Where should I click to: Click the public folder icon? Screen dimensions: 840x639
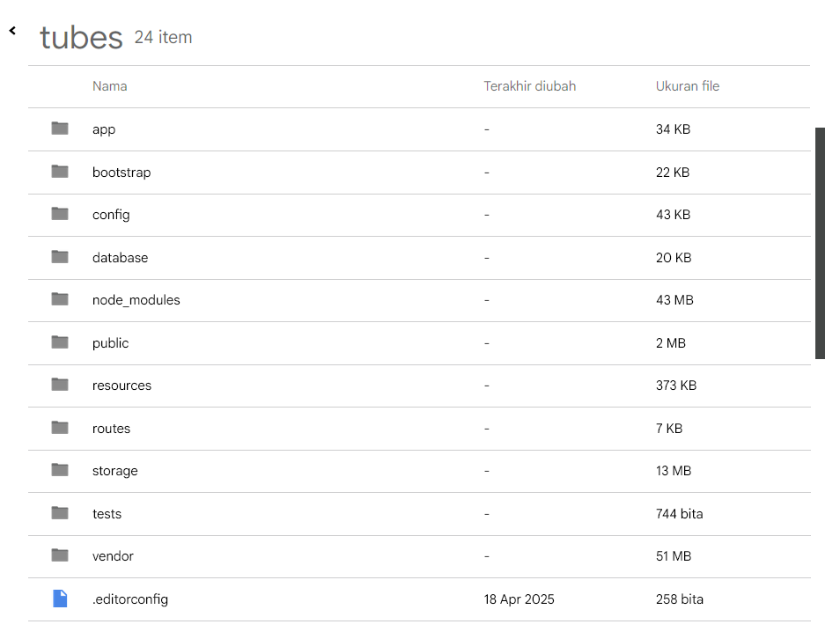point(60,342)
